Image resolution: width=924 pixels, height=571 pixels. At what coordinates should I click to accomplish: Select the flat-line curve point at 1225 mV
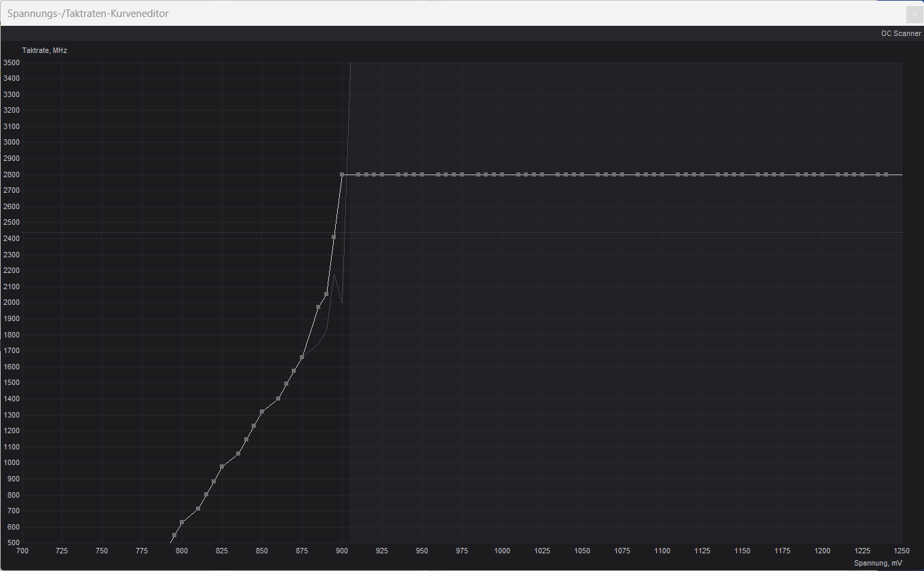tap(862, 174)
